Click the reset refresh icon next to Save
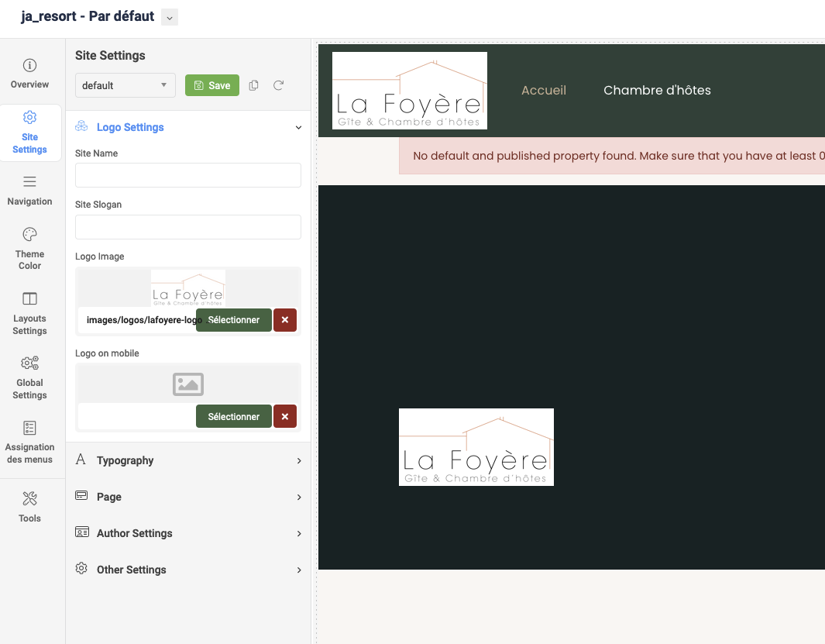The height and width of the screenshot is (644, 825). click(x=278, y=85)
